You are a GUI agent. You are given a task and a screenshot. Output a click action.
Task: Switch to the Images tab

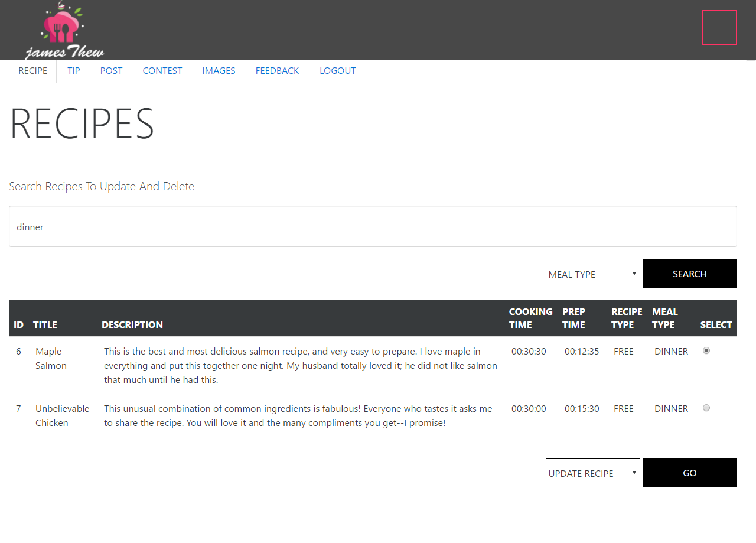[219, 71]
